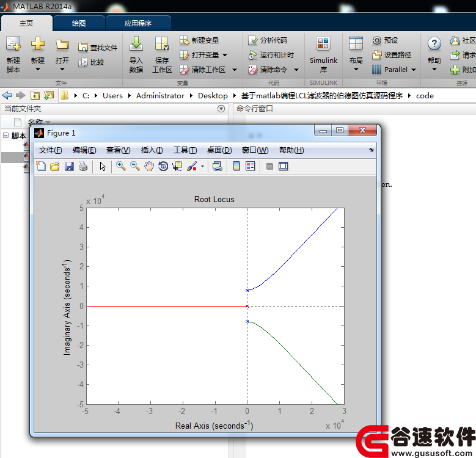Click the Analyze Code button
Viewport: 476px width, 458px height.
(x=268, y=40)
